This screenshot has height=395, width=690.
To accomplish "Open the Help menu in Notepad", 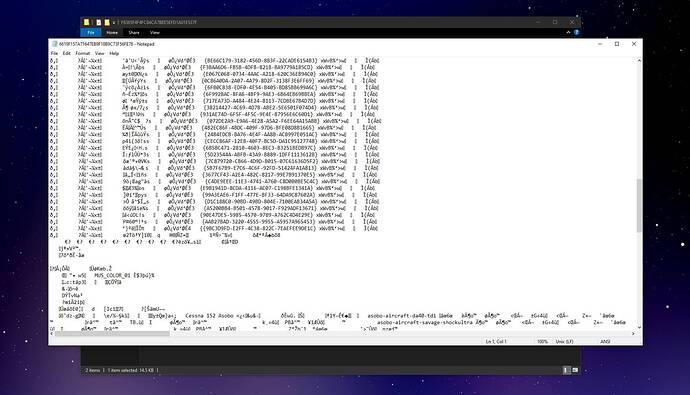I will coord(114,53).
